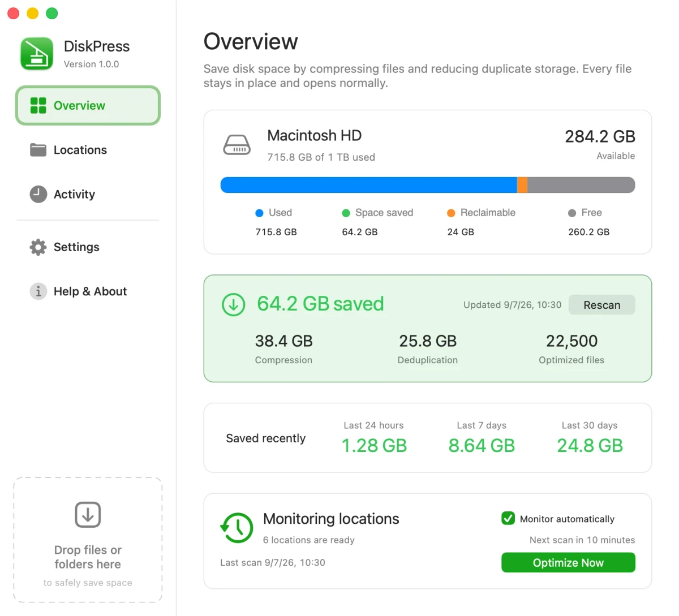Image resolution: width=679 pixels, height=616 pixels.
Task: Click the blue used portion of storage bar
Action: click(368, 185)
